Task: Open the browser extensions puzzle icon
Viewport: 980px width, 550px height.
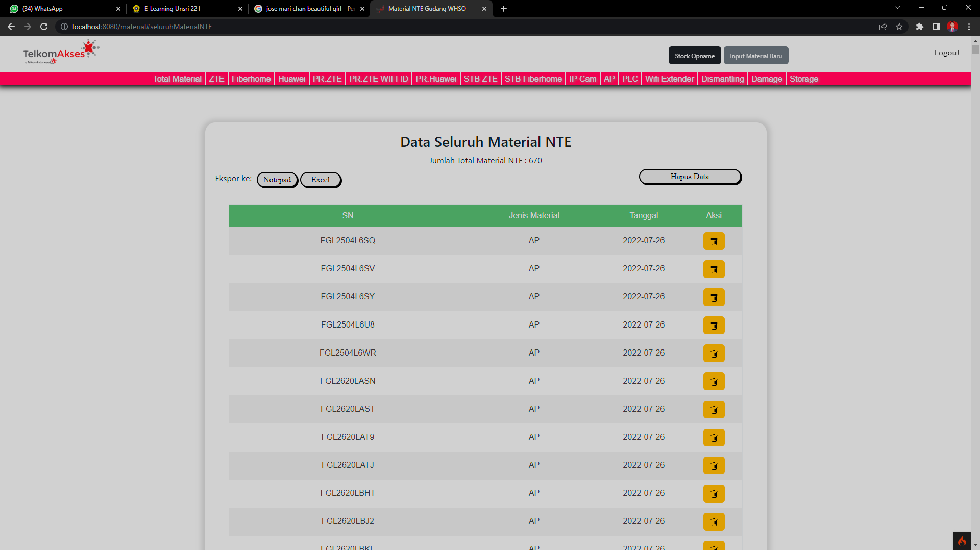Action: (x=919, y=27)
